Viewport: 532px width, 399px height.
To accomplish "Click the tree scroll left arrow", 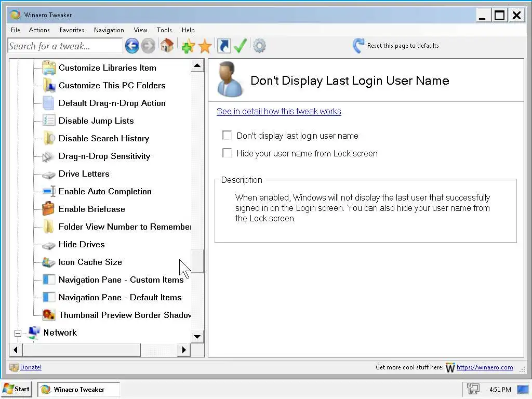I will (x=16, y=350).
